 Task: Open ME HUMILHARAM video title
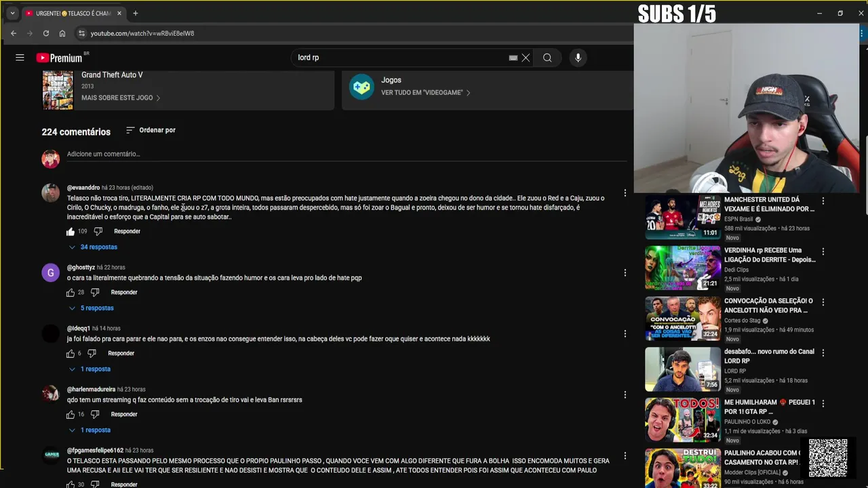point(769,407)
